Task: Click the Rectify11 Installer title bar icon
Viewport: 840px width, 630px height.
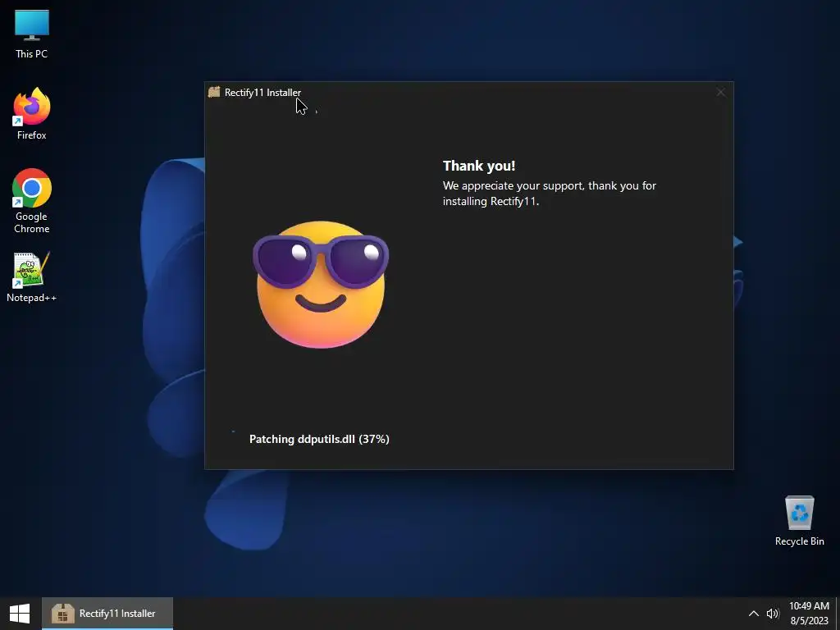Action: tap(214, 92)
